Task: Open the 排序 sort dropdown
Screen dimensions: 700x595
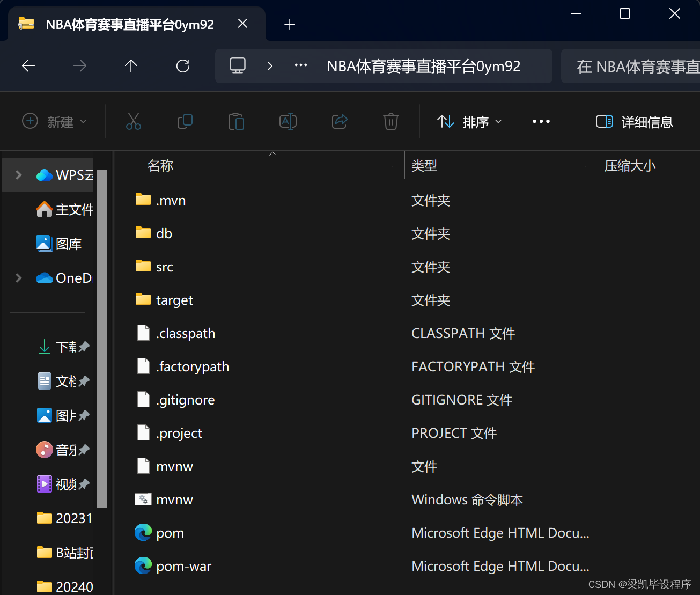Action: (468, 121)
